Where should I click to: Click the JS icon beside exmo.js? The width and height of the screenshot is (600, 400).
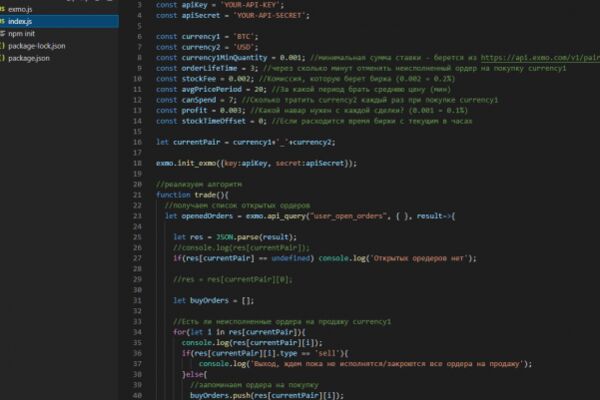tap(2, 8)
